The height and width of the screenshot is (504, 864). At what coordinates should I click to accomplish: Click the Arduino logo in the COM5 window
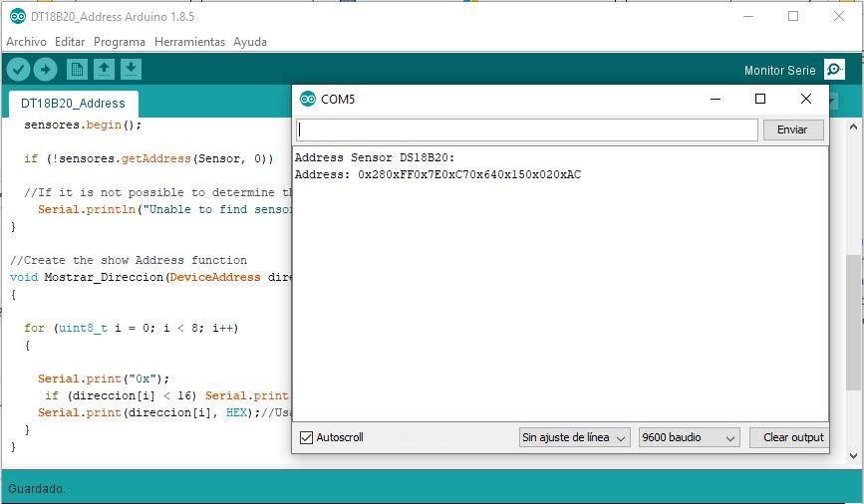[x=308, y=100]
